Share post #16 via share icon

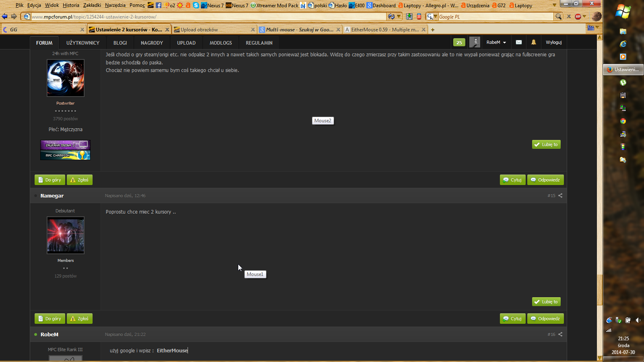[560, 334]
